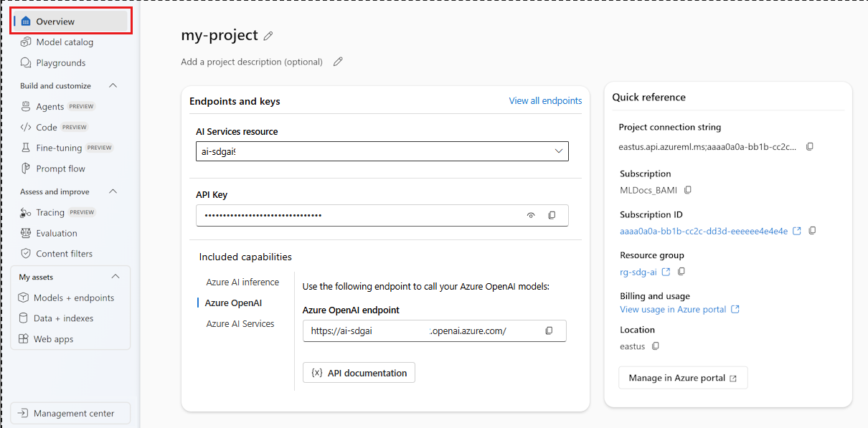
Task: Copy the rg-sdg-ai resource group name
Action: pyautogui.click(x=681, y=272)
